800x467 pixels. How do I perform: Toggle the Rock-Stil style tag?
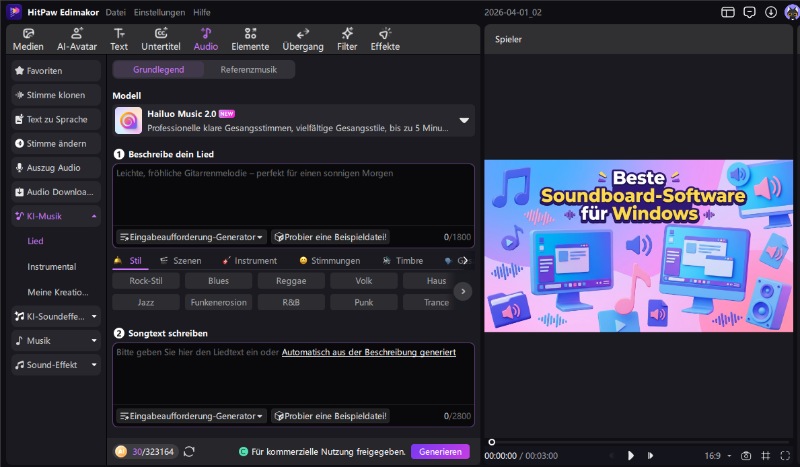pyautogui.click(x=146, y=281)
